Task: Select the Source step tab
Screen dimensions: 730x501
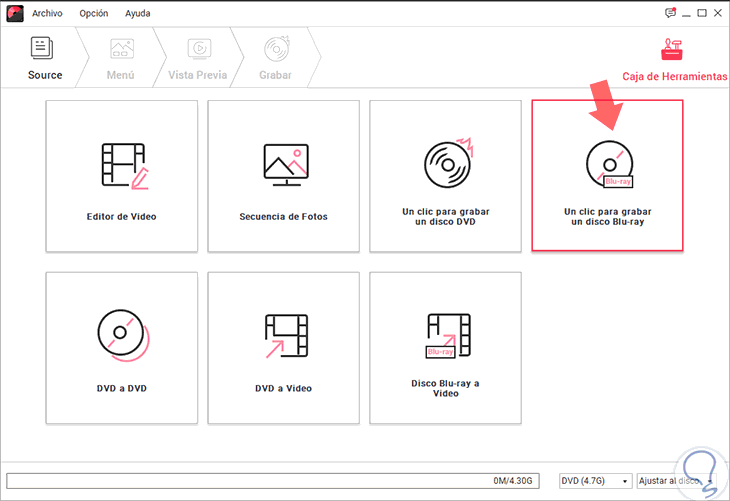Action: coord(45,58)
